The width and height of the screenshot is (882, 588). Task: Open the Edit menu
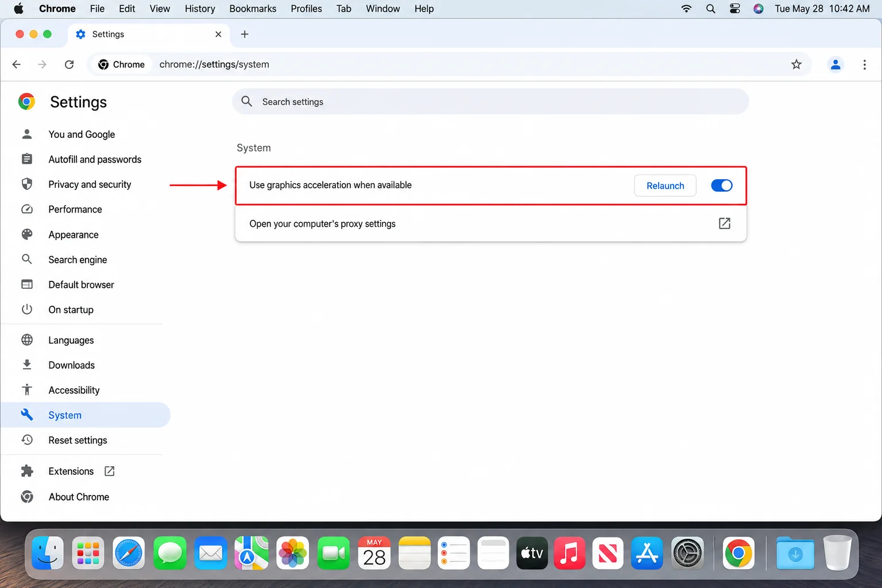(x=127, y=9)
